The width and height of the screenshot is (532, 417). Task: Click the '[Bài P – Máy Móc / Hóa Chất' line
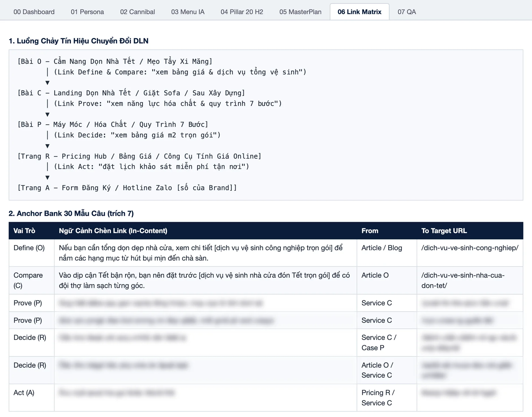(113, 124)
